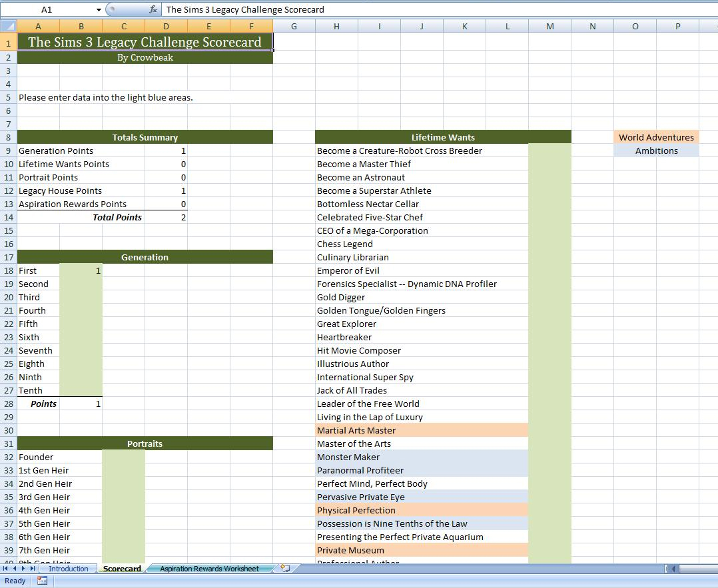Click the 'World Adventures' legend cell
This screenshot has height=588, width=718.
[x=656, y=137]
